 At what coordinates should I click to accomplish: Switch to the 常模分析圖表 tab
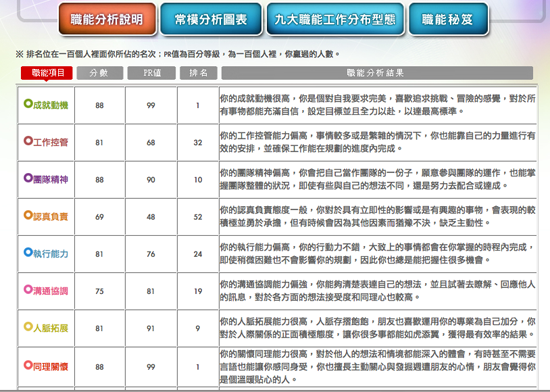click(x=211, y=19)
